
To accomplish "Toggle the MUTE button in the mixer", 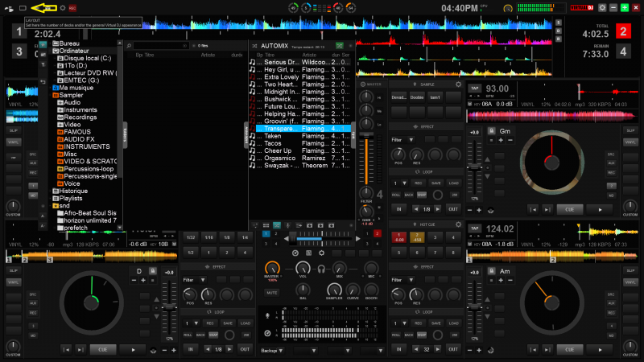I will point(272,293).
